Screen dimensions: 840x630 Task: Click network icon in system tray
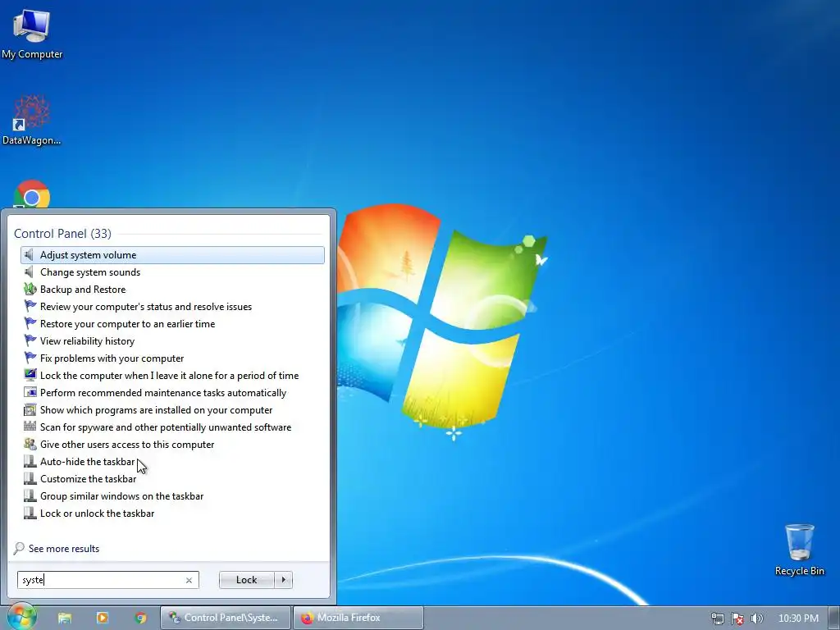(x=717, y=619)
